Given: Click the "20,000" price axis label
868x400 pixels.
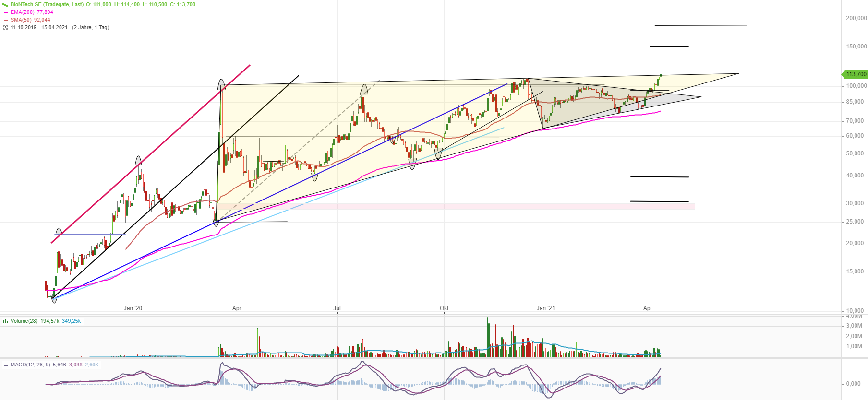Looking at the screenshot, I should 855,243.
